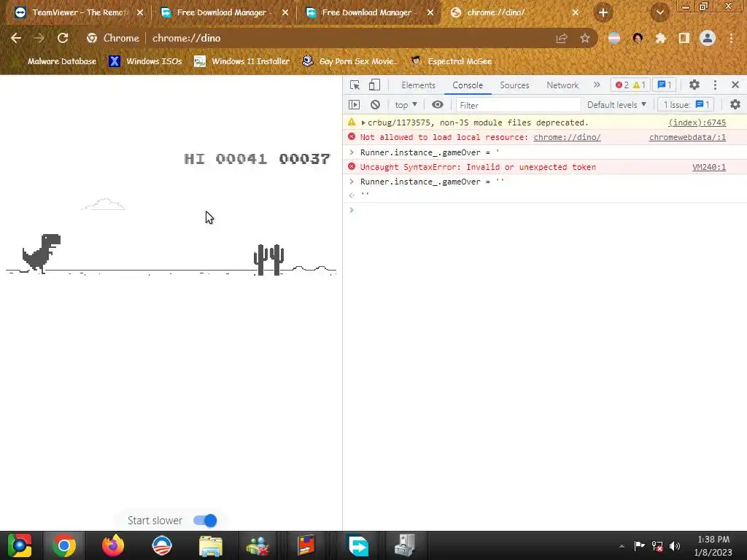
Task: Switch to the TeamViewer tab
Action: coord(79,12)
